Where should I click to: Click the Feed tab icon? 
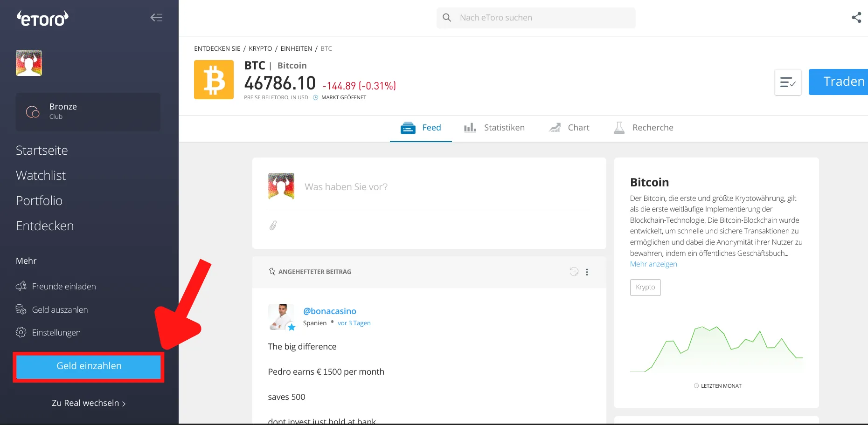pos(408,128)
